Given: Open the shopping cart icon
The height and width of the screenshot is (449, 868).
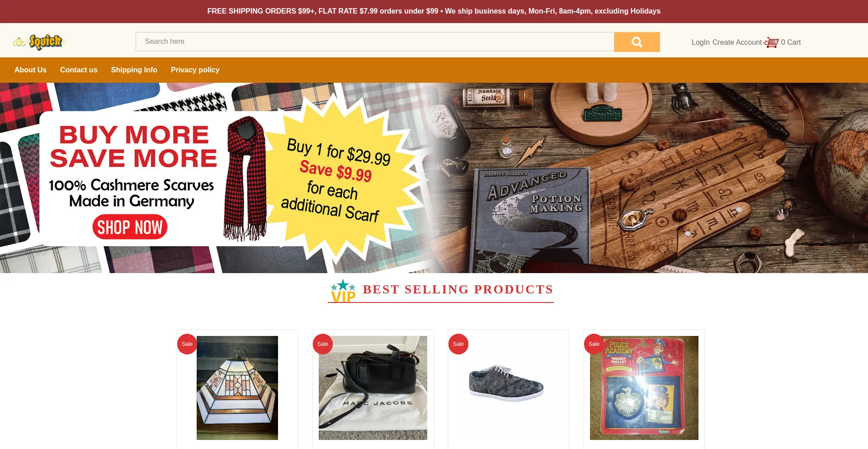Looking at the screenshot, I should tap(771, 43).
